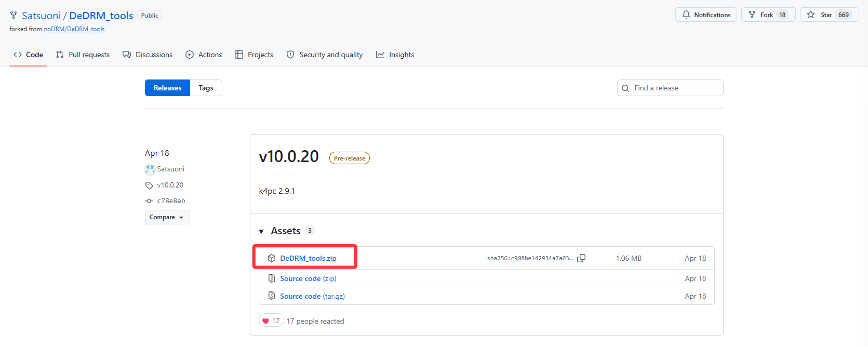The width and height of the screenshot is (868, 347).
Task: Go to the Actions tab
Action: [x=204, y=55]
